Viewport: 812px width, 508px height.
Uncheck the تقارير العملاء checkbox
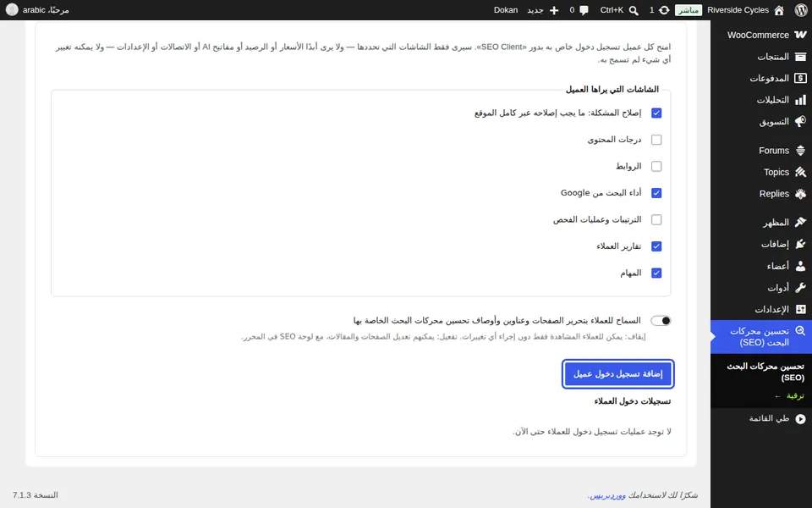click(656, 246)
